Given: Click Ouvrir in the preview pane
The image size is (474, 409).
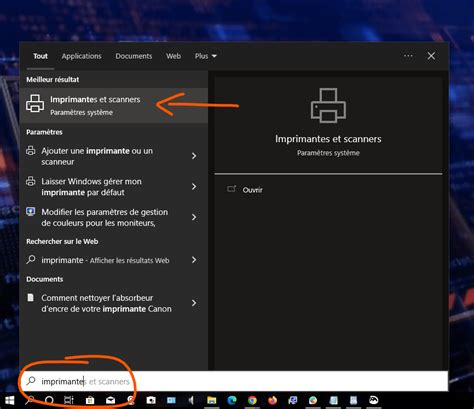Looking at the screenshot, I should pos(252,190).
